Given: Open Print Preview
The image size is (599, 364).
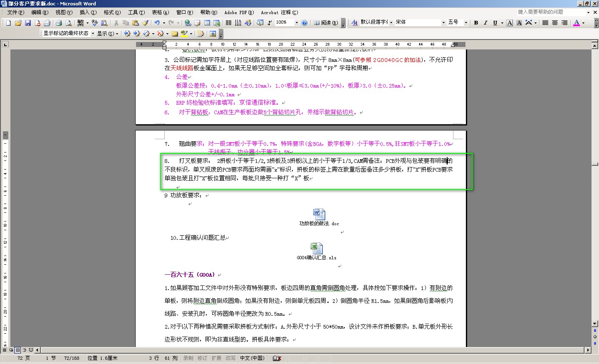Looking at the screenshot, I should [x=69, y=23].
